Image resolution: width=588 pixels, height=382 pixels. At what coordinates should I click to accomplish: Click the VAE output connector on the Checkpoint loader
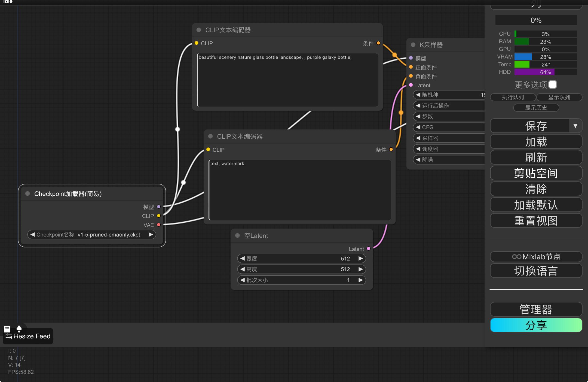coord(159,225)
